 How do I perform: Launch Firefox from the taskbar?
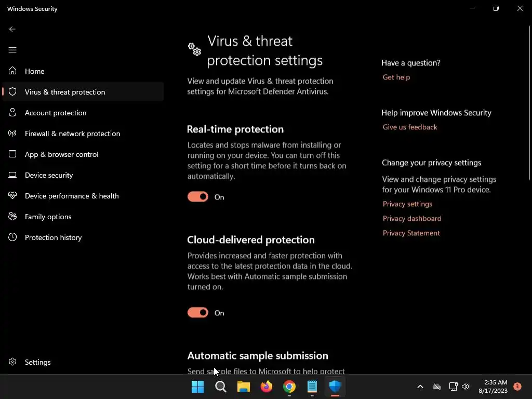tap(267, 387)
